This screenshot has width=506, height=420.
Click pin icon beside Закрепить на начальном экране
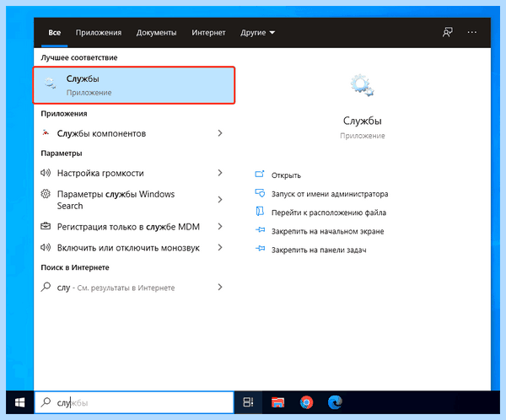click(x=260, y=230)
